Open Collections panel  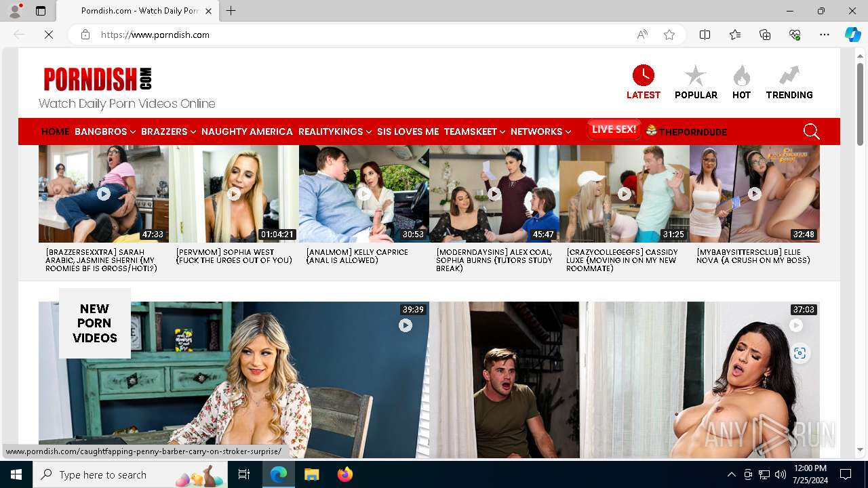click(765, 35)
